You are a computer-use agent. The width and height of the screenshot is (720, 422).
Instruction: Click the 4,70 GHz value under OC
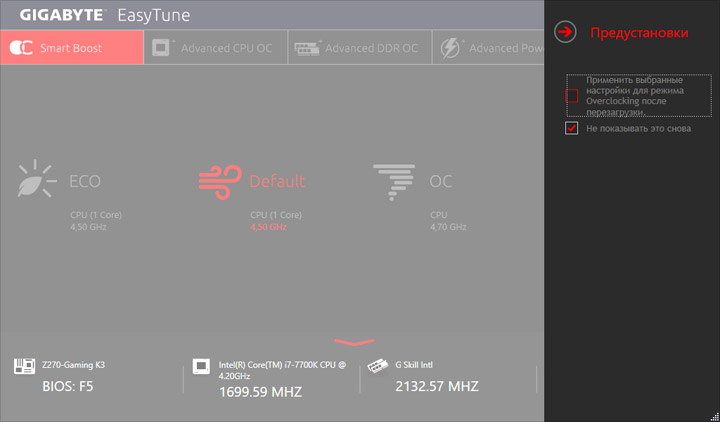pos(448,227)
